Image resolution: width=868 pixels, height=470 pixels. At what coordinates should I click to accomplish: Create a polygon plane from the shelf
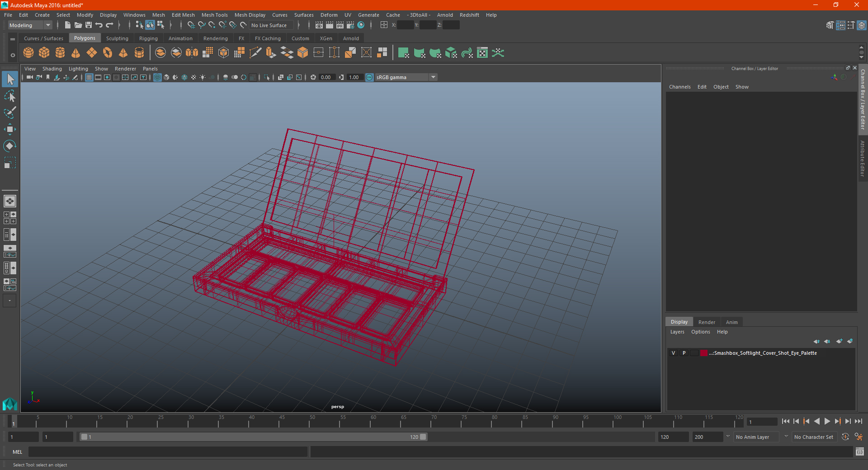click(92, 53)
